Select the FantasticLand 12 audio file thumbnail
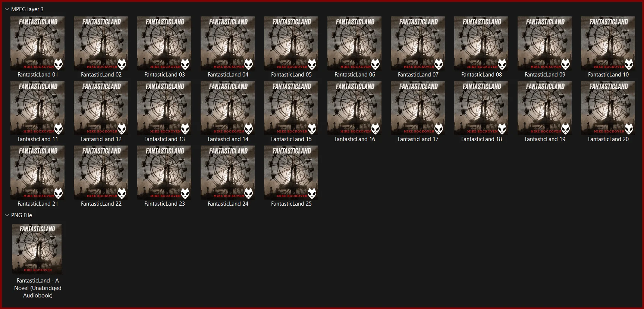Screen dimensions: 644x309 (x=101, y=108)
